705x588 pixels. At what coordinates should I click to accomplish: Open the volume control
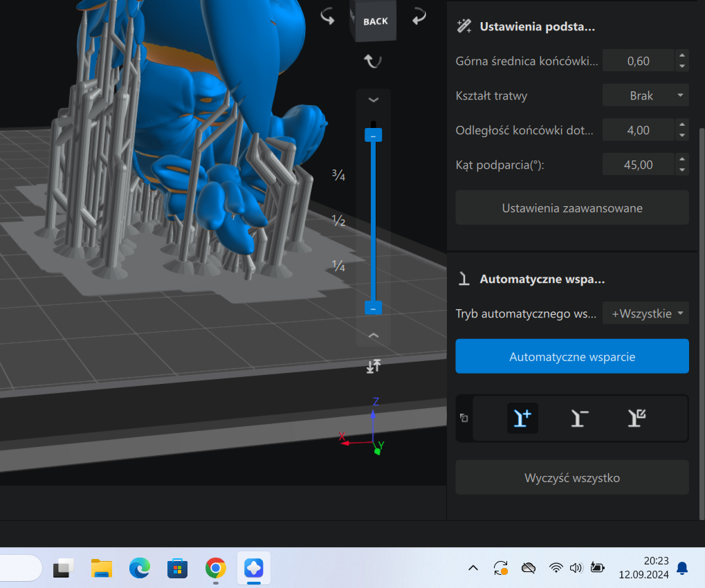tap(576, 568)
